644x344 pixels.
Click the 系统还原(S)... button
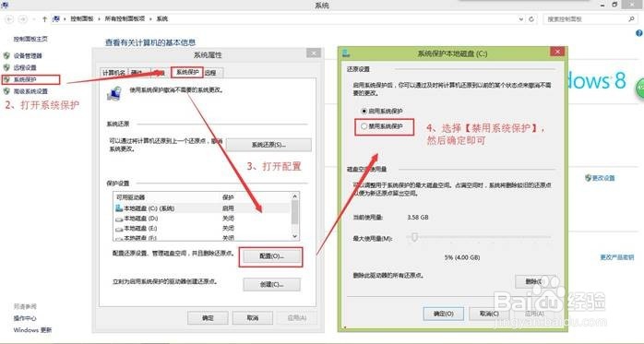click(x=268, y=145)
